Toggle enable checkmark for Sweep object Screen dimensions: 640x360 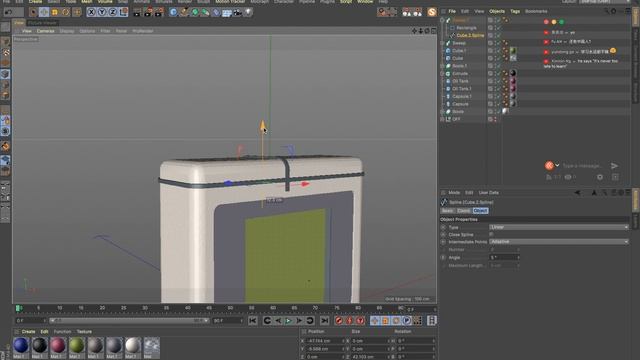pyautogui.click(x=499, y=43)
